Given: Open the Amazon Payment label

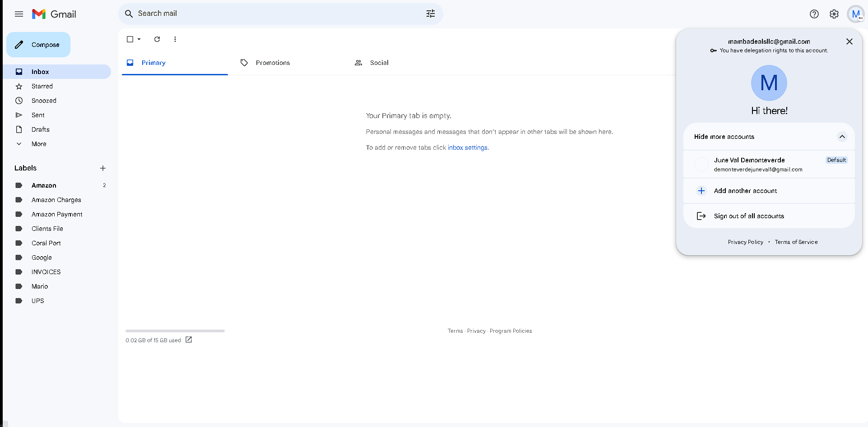Looking at the screenshot, I should [57, 214].
